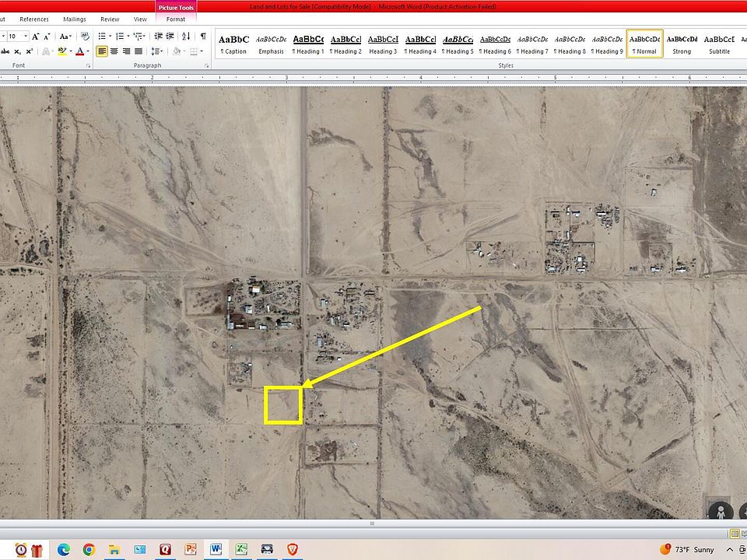The image size is (747, 560).
Task: Switch to the Review tab
Action: (110, 19)
